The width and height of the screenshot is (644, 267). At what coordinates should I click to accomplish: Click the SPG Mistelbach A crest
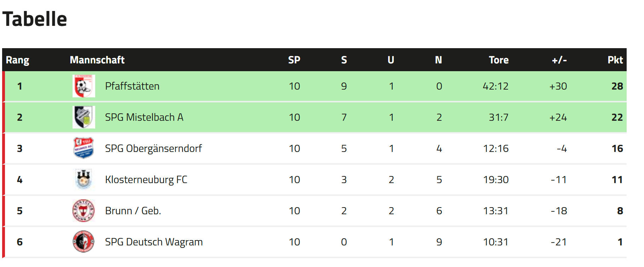pyautogui.click(x=84, y=117)
